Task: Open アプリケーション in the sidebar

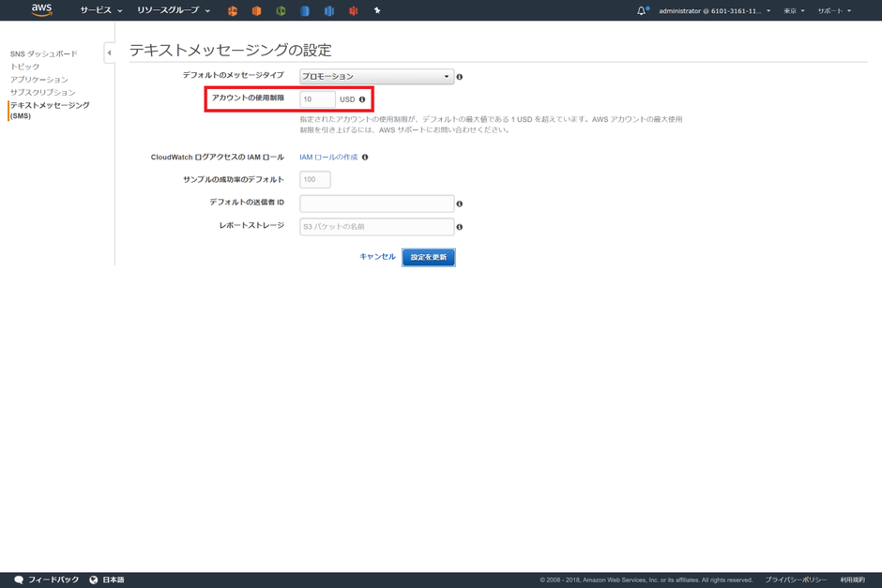Action: [x=38, y=80]
